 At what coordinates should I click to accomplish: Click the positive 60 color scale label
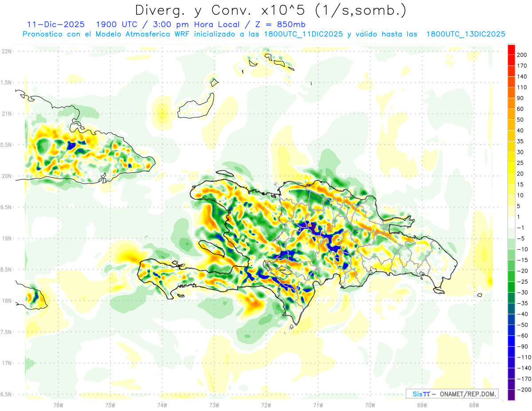pos(520,109)
